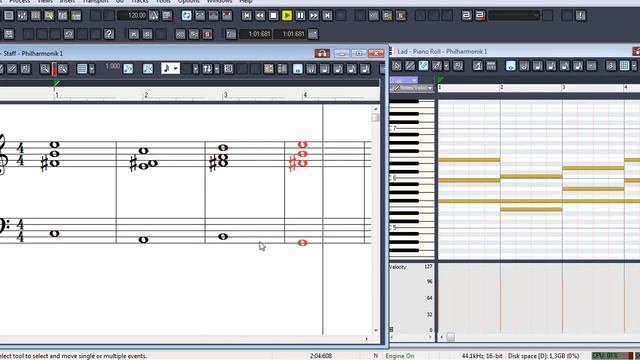Open the Process menu

[20, 2]
